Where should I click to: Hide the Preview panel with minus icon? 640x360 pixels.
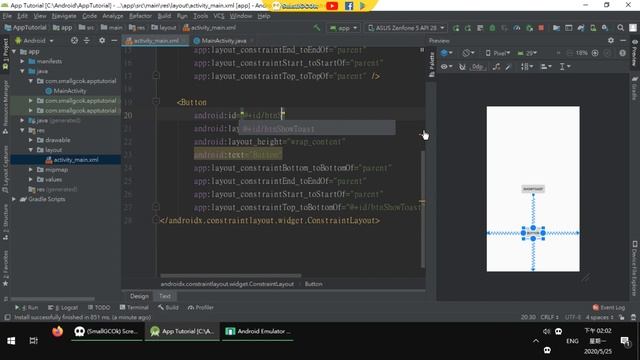coord(623,40)
